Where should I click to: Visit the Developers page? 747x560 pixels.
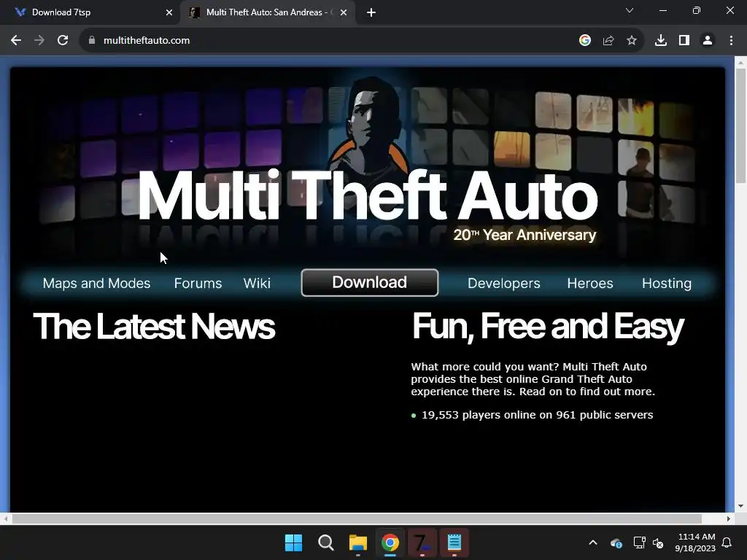click(504, 284)
